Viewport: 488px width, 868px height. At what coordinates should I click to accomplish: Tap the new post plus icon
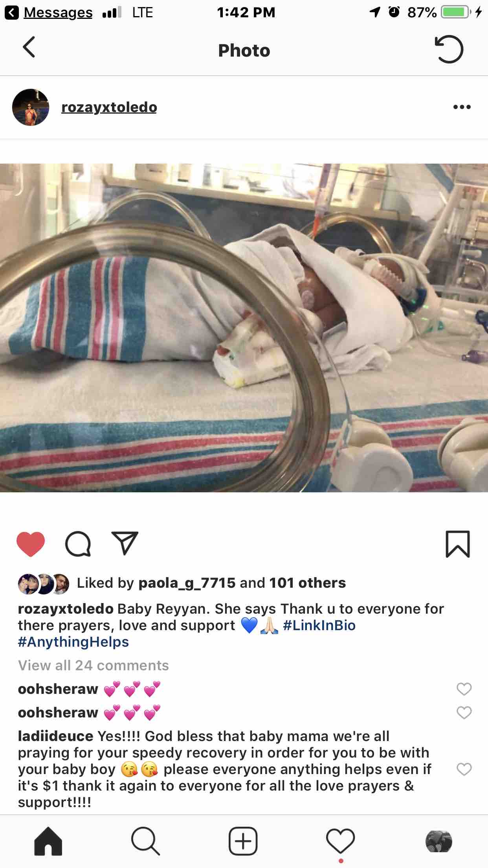[x=243, y=841]
